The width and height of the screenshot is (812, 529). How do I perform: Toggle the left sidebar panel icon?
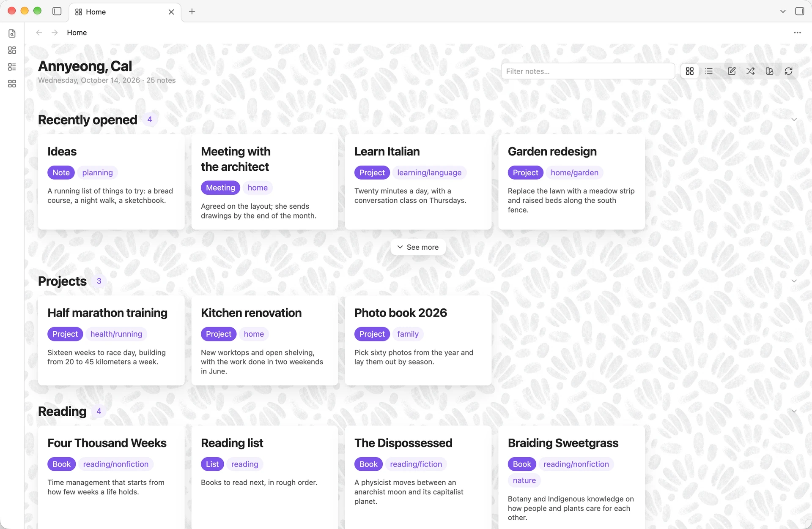click(57, 11)
